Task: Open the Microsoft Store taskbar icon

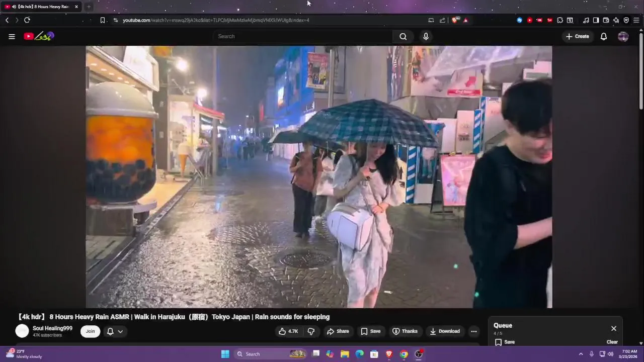Action: pyautogui.click(x=374, y=354)
